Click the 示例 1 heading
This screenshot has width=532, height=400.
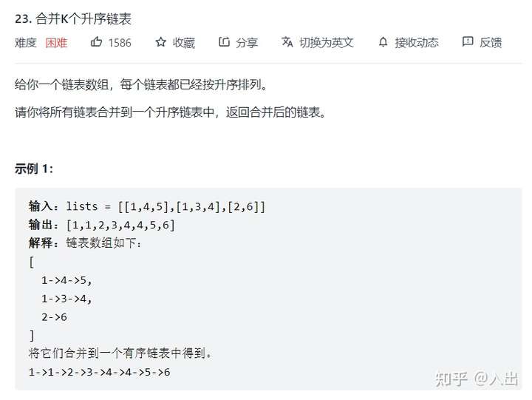click(x=34, y=169)
